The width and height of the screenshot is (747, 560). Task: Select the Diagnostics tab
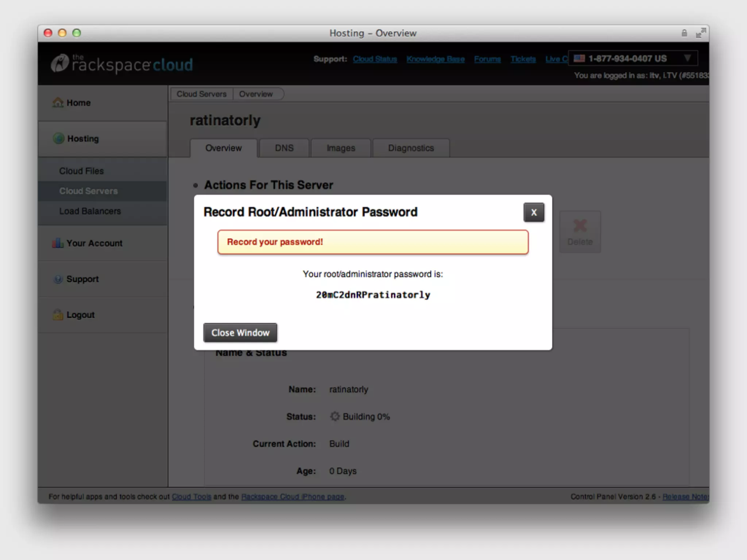click(411, 148)
